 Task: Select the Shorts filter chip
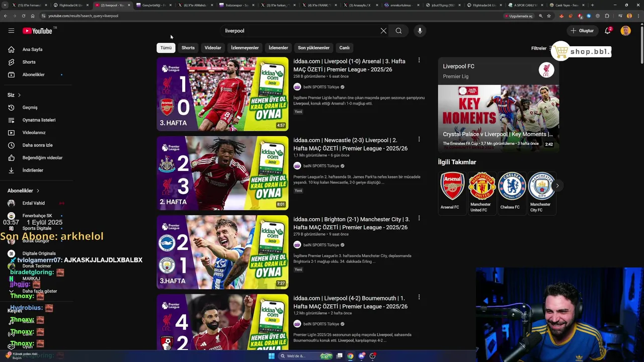coord(188,48)
